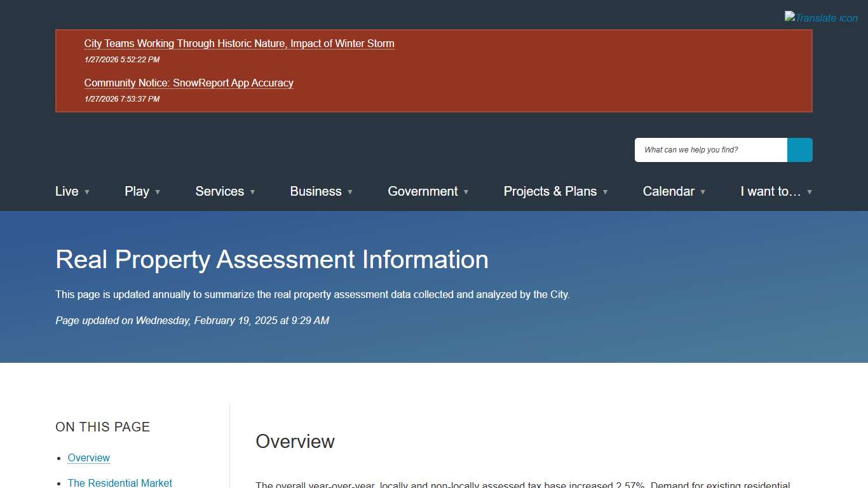The image size is (868, 488).
Task: Open the Calendar menu item
Action: 668,191
